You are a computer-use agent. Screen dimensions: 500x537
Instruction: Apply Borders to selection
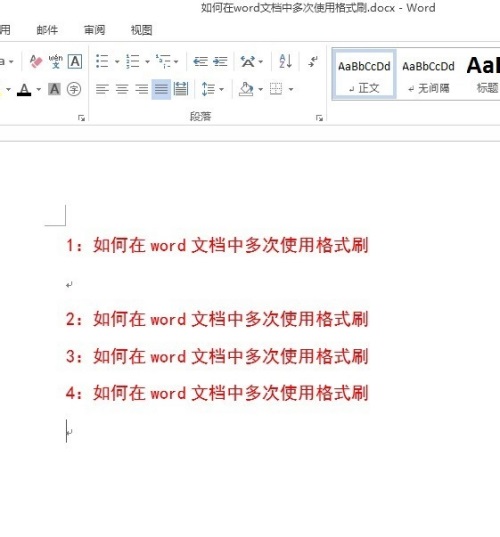click(276, 89)
